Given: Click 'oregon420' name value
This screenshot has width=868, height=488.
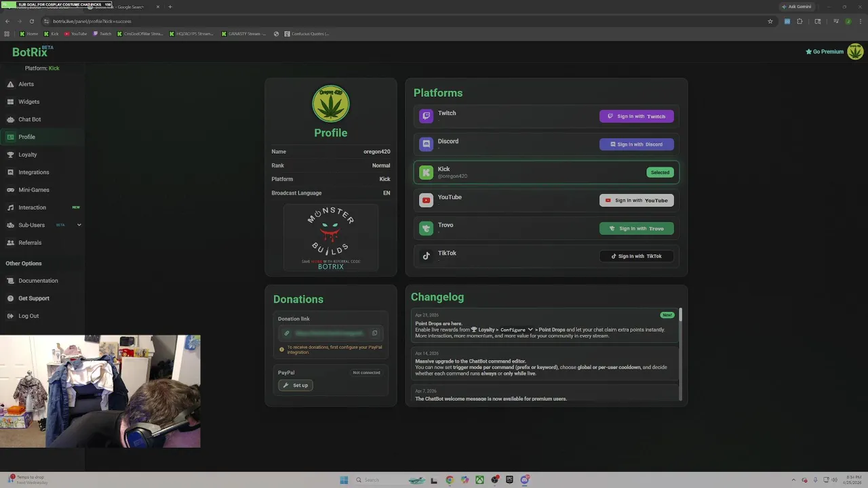Looking at the screenshot, I should pyautogui.click(x=376, y=152).
